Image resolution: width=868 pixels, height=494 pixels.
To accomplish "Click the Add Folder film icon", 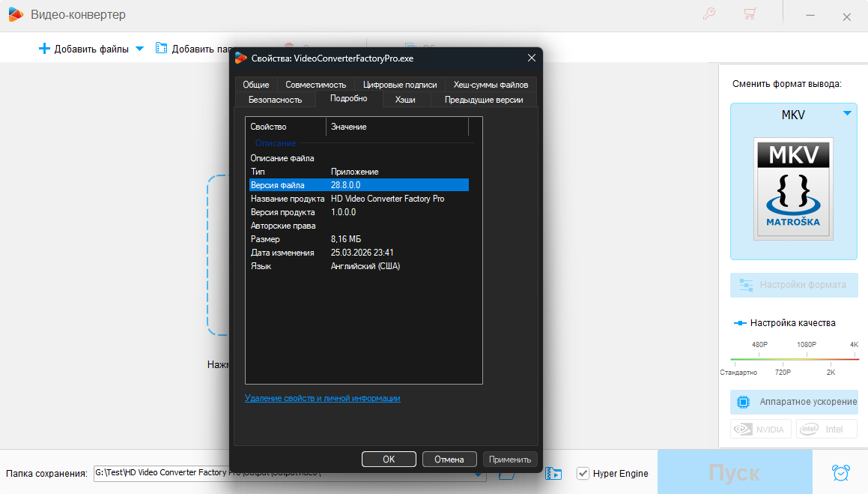I will pyautogui.click(x=161, y=49).
